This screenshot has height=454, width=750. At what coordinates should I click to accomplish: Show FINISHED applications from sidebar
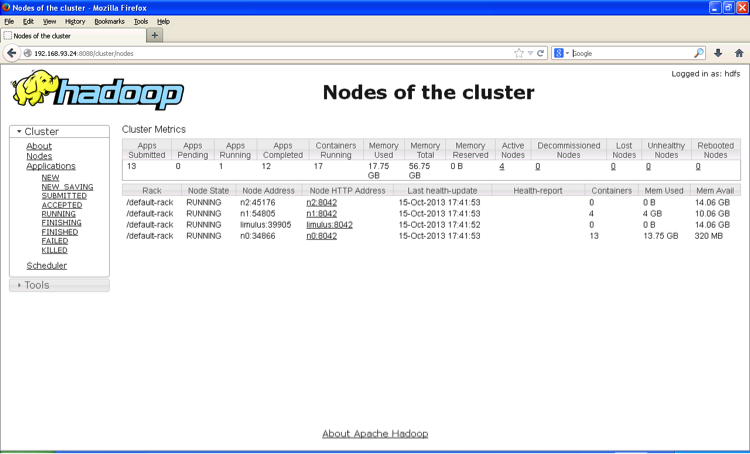[59, 231]
